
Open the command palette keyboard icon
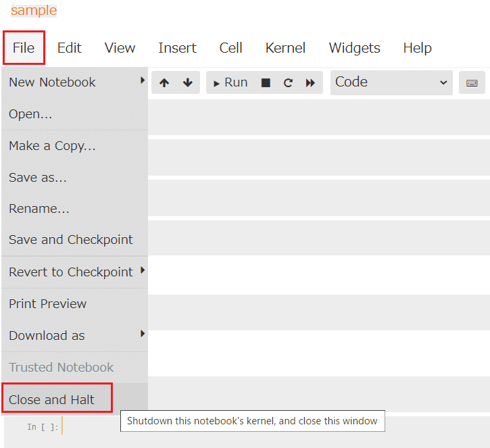[472, 83]
